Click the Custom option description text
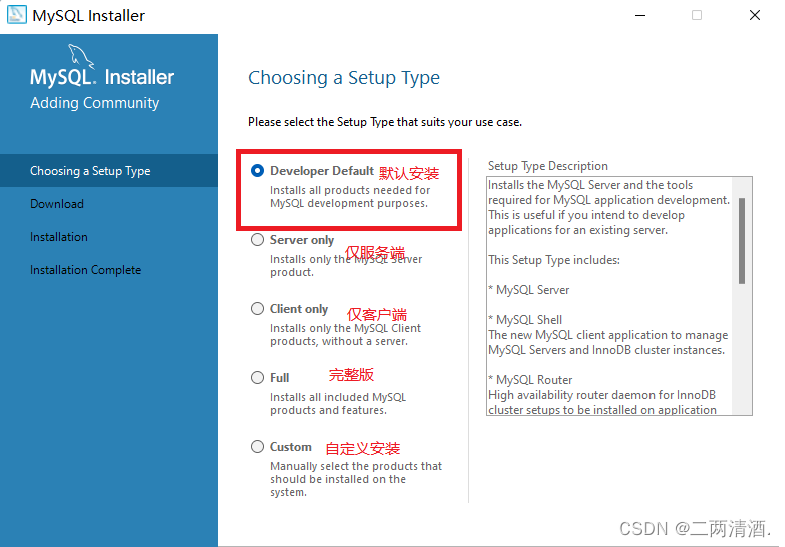This screenshot has height=547, width=785. 356,479
